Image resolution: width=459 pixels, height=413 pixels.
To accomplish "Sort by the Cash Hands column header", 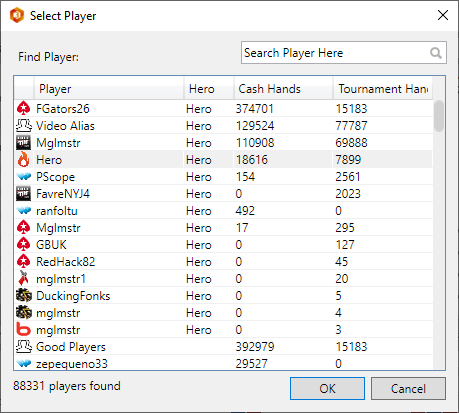I will pos(283,89).
